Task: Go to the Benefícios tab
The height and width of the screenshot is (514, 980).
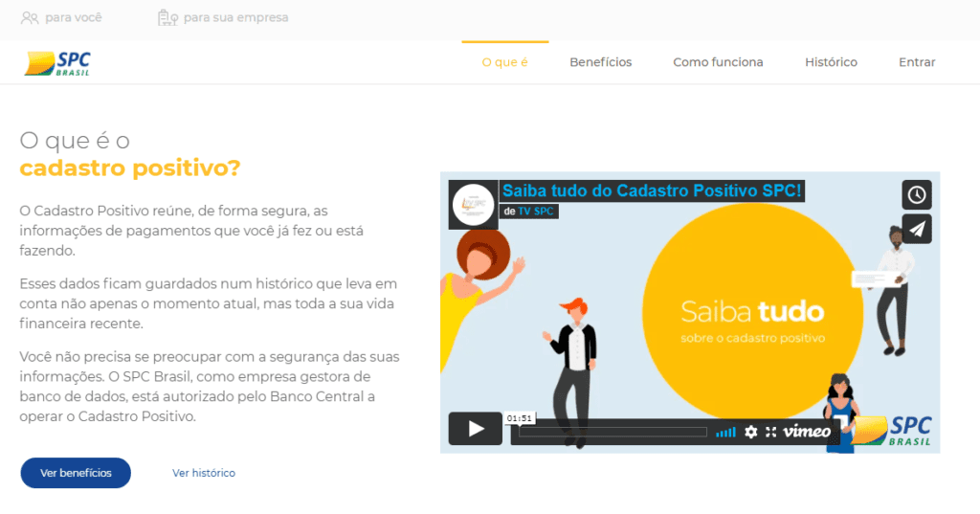Action: [600, 62]
